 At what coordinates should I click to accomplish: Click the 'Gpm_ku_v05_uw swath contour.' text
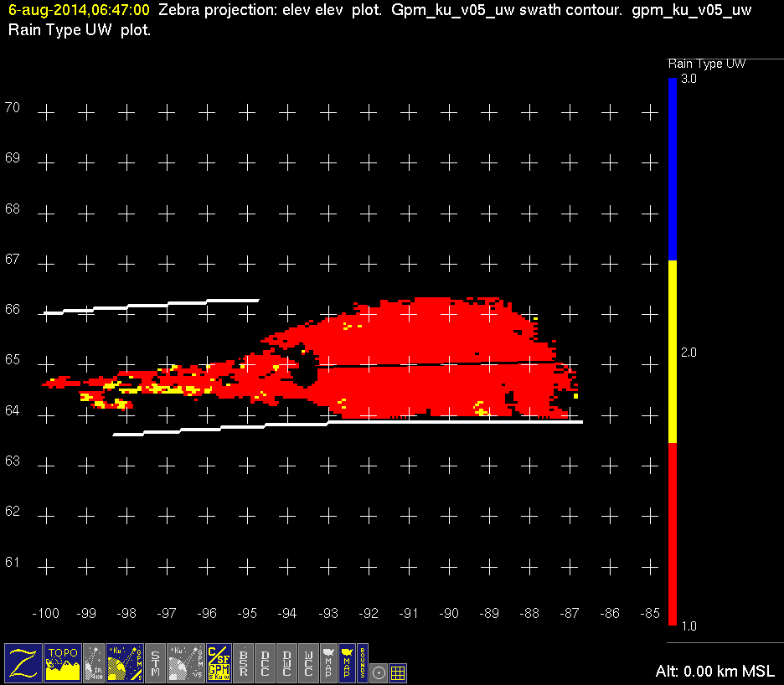pos(507,10)
